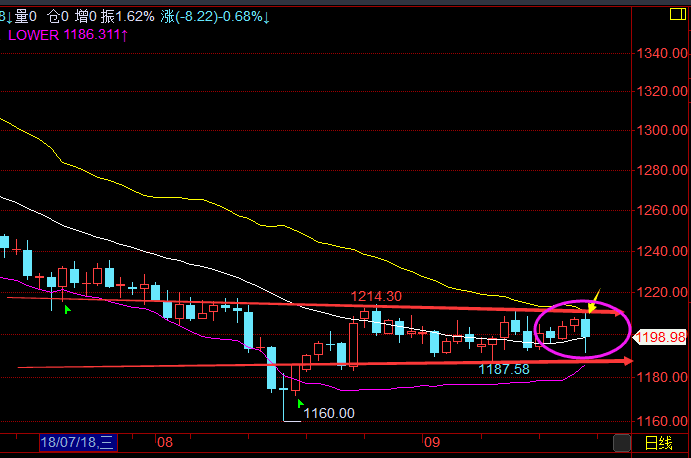The image size is (691, 458).
Task: Click the 09 month marker on time axis
Action: 432,442
